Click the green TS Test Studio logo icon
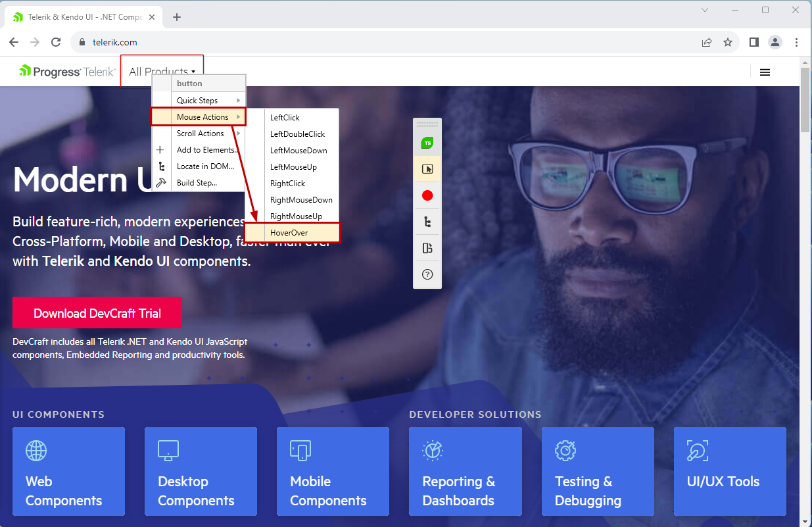 tap(427, 143)
